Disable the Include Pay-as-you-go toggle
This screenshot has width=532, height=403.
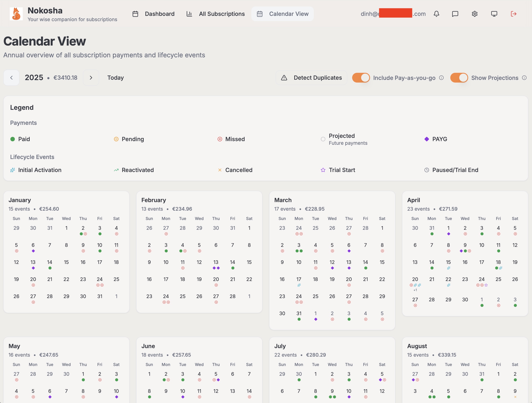(360, 77)
